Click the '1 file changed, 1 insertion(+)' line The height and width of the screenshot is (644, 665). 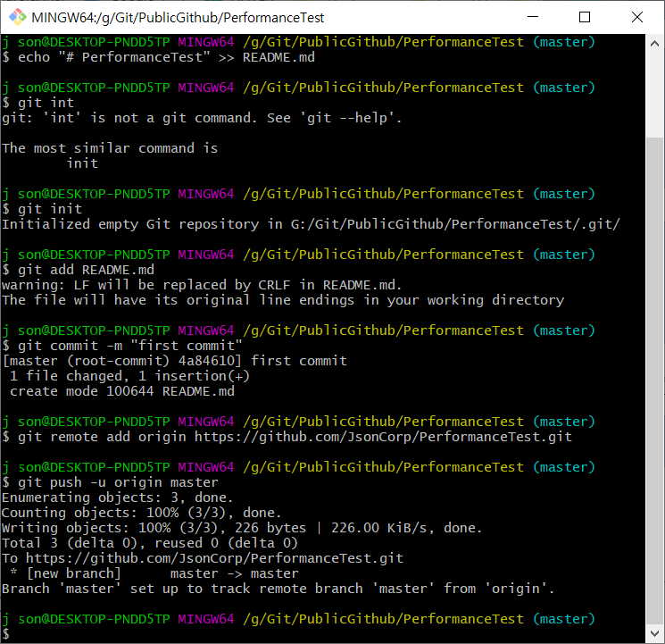pos(129,376)
